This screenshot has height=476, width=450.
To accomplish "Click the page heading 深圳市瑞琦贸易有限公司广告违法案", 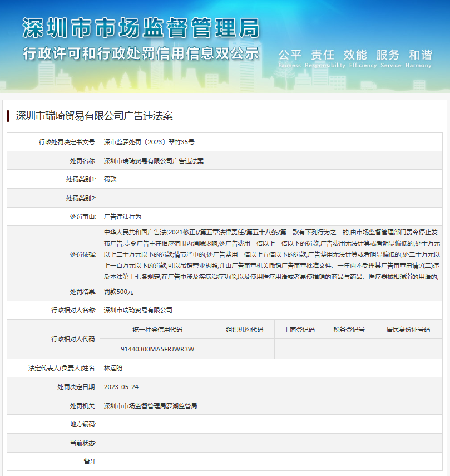I will coord(94,116).
